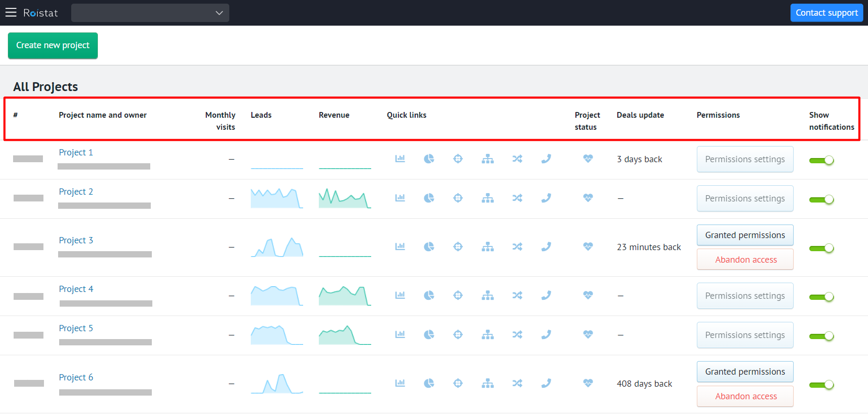Screen dimensions: 868x416
Task: Open Project 1 sitemap hierarchy icon
Action: tap(488, 159)
